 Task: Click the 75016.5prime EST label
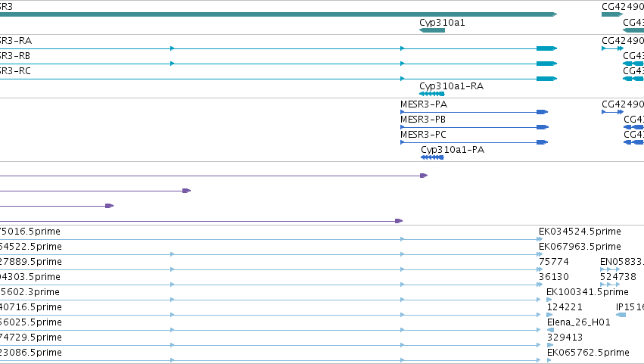click(x=30, y=232)
